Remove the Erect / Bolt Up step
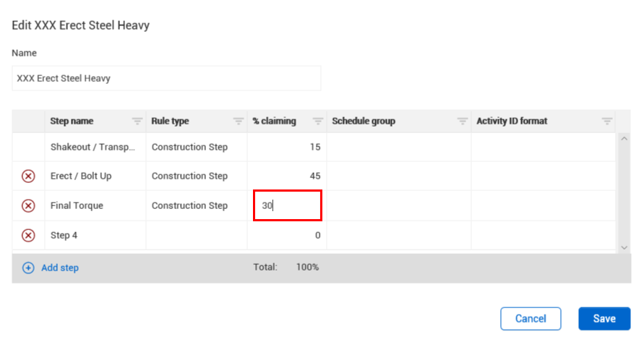644x337 pixels. pyautogui.click(x=28, y=176)
